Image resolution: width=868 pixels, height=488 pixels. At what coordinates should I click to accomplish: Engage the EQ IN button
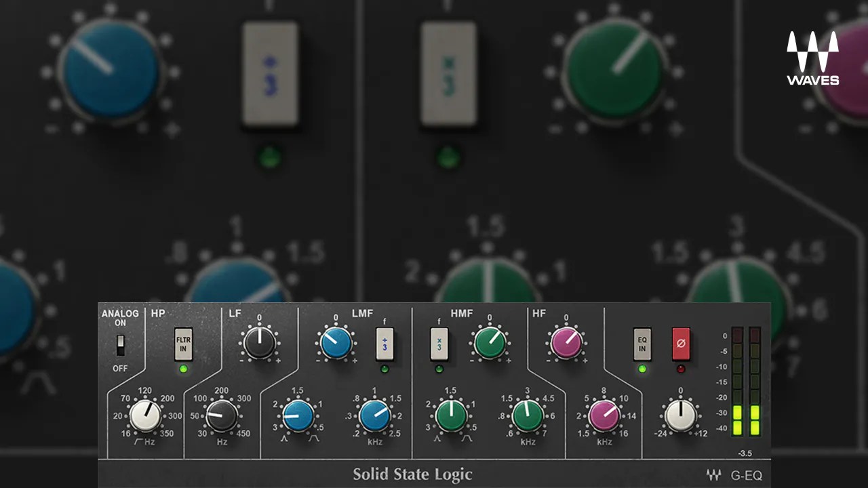642,344
